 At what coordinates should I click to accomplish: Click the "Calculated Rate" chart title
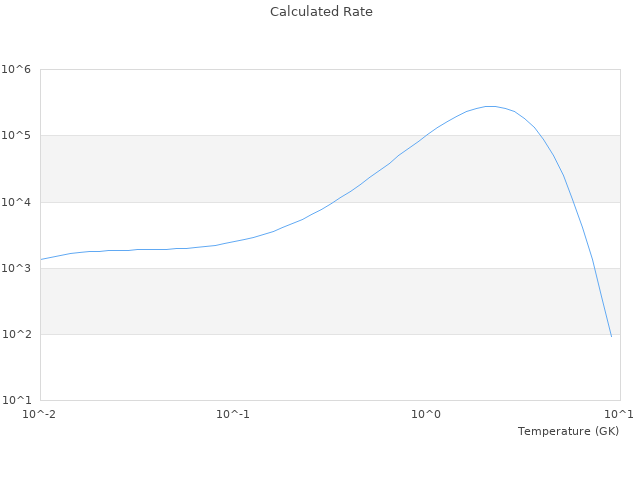[x=320, y=12]
